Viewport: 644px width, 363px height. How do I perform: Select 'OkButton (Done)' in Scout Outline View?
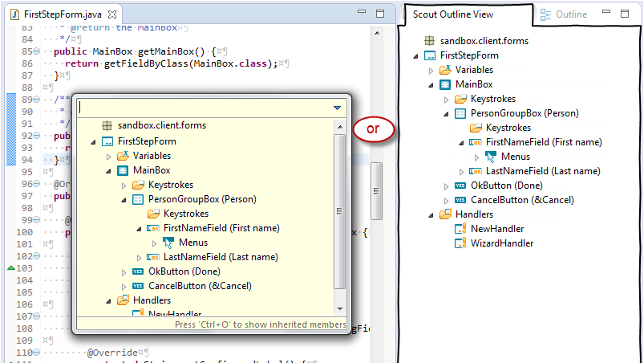pyautogui.click(x=506, y=186)
